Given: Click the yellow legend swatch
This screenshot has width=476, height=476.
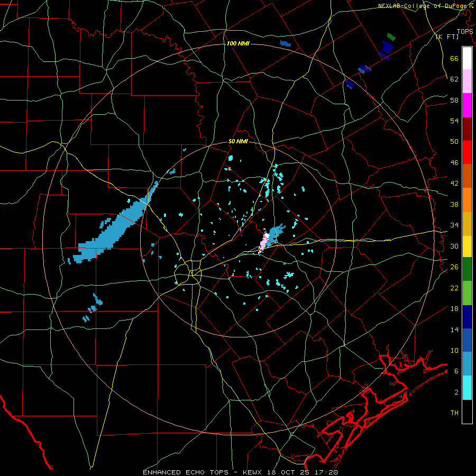Looking at the screenshot, I should [467, 246].
